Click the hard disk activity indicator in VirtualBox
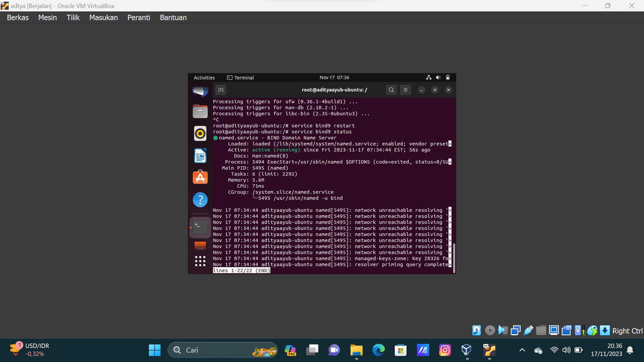This screenshot has height=362, width=644. click(x=477, y=330)
